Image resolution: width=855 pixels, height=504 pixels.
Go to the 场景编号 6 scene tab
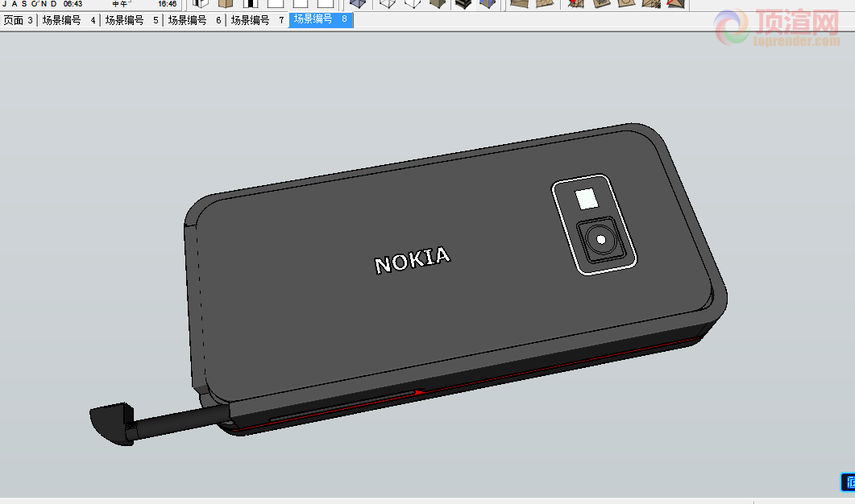194,20
